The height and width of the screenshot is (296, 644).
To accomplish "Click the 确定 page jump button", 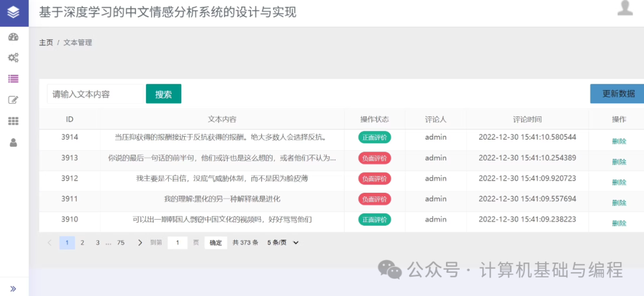I will click(x=216, y=243).
